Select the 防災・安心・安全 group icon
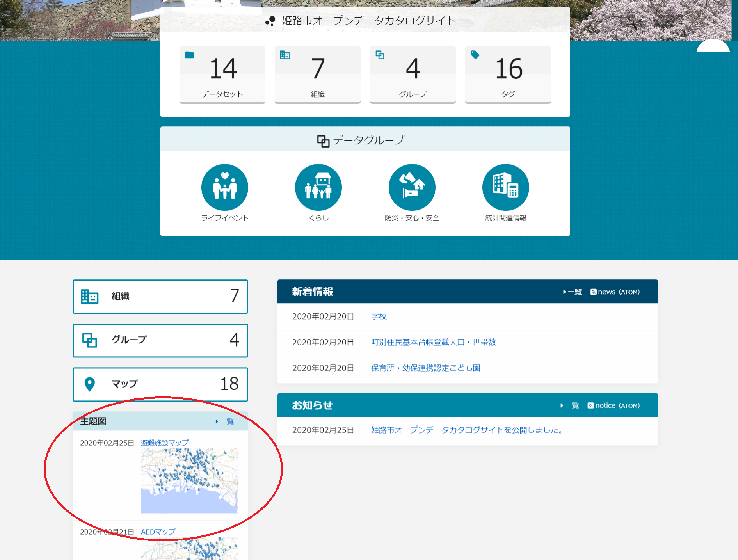738x560 pixels. click(x=412, y=187)
